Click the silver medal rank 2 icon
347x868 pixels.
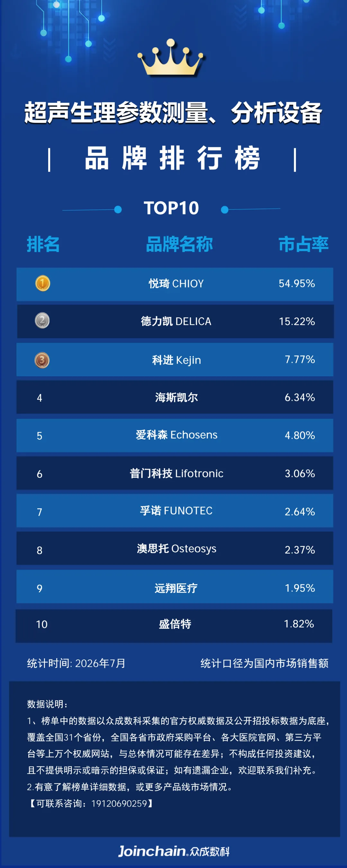(42, 321)
